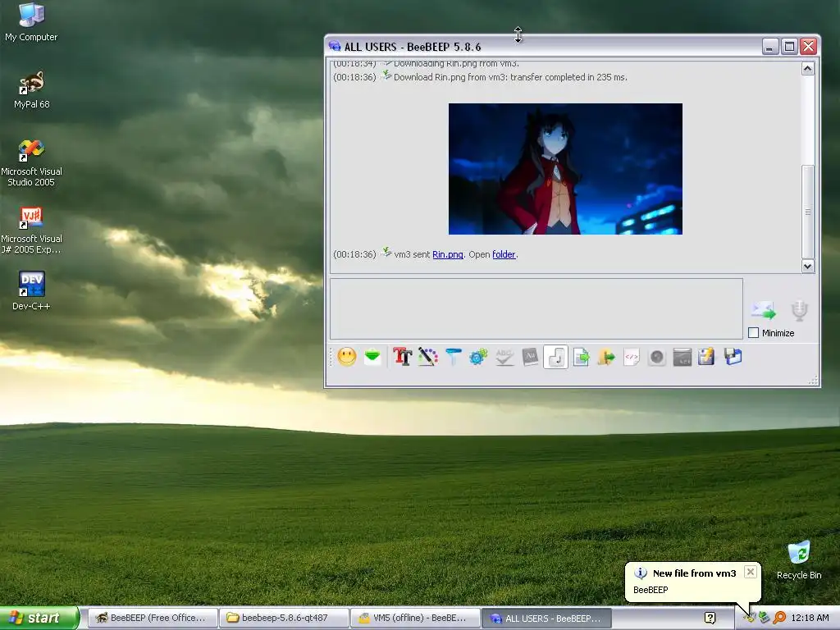Tick the Minimize checkbox
Screen dimensions: 840x630
753,333
